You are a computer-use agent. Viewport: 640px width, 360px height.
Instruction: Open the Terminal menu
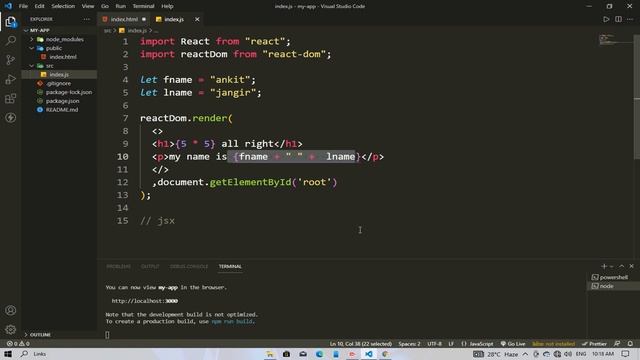pos(143,6)
